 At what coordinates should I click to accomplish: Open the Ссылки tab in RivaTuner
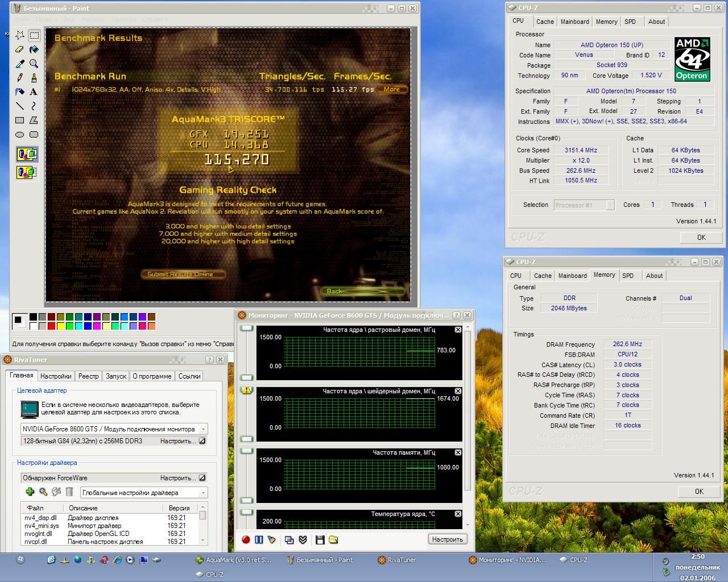pos(189,376)
